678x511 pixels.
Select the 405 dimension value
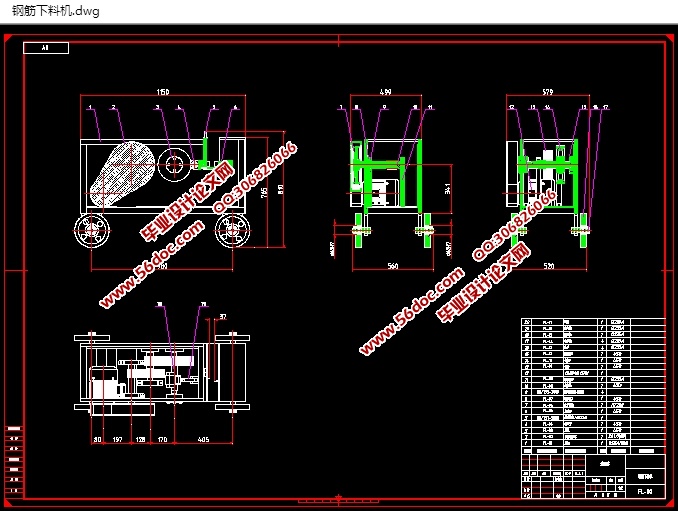[x=203, y=439]
